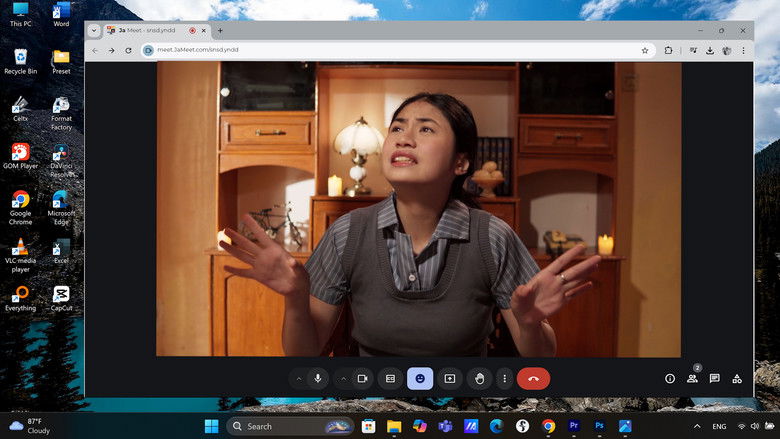Bookmark this page with the star icon

tap(645, 50)
